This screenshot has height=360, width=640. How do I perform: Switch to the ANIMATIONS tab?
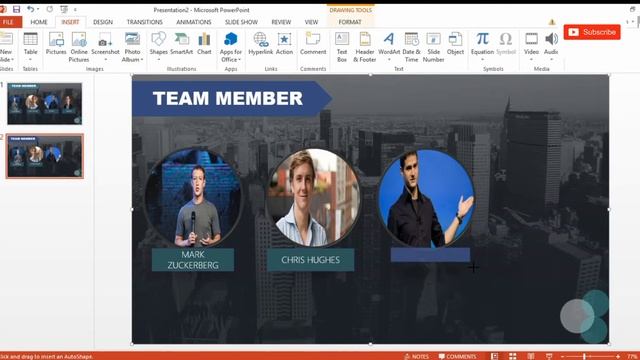pos(194,22)
